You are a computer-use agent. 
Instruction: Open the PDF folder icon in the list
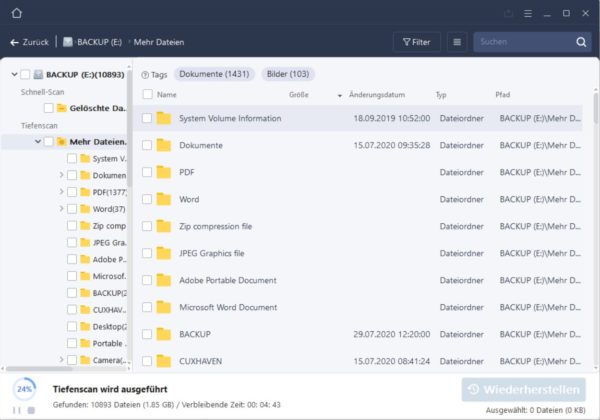coord(164,172)
